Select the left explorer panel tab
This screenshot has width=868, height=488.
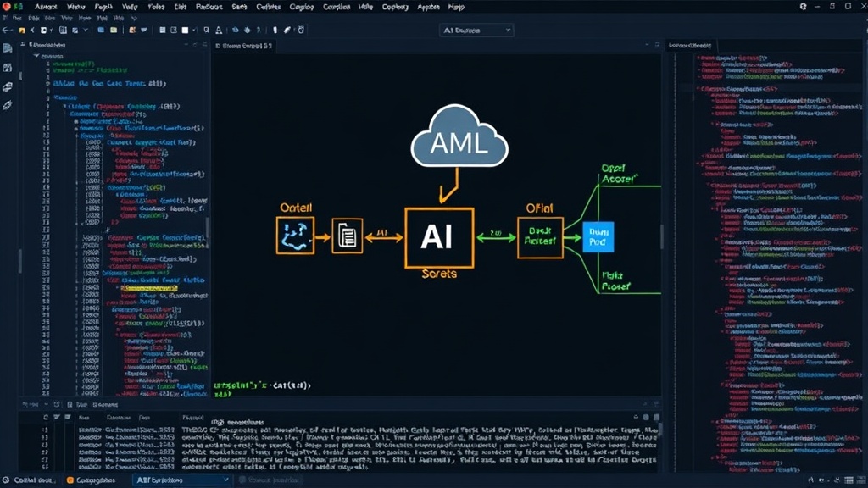click(47, 45)
